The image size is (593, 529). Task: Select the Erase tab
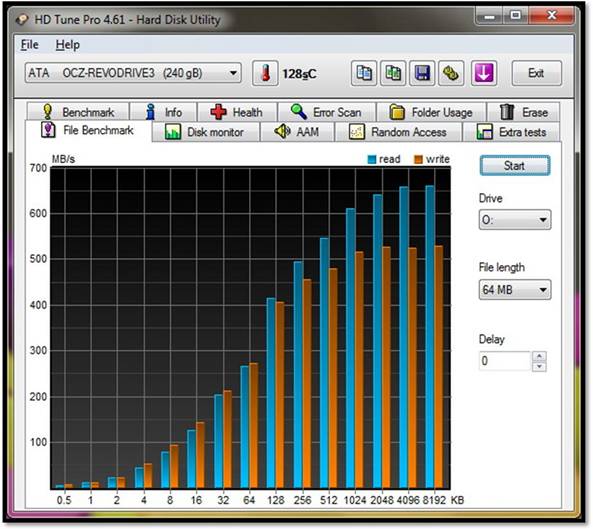(523, 112)
